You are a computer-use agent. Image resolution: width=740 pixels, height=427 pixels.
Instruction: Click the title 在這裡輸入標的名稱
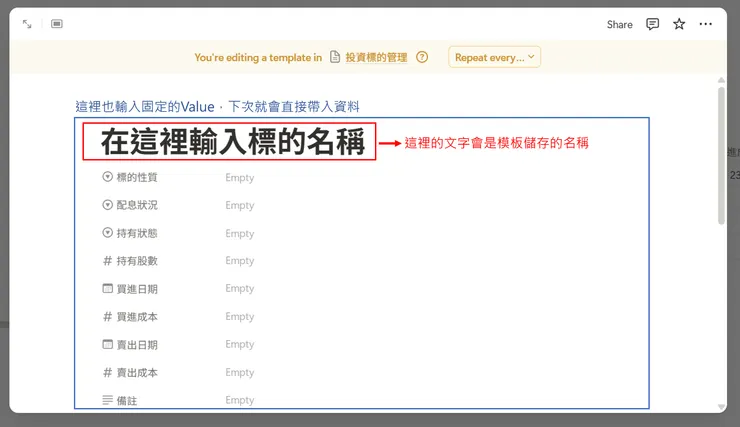click(233, 142)
